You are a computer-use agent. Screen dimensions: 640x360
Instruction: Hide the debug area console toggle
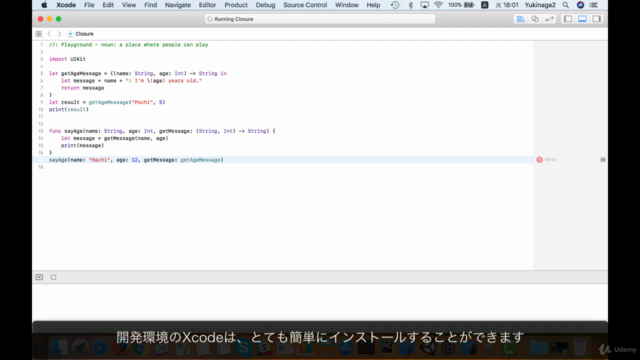[x=39, y=277]
